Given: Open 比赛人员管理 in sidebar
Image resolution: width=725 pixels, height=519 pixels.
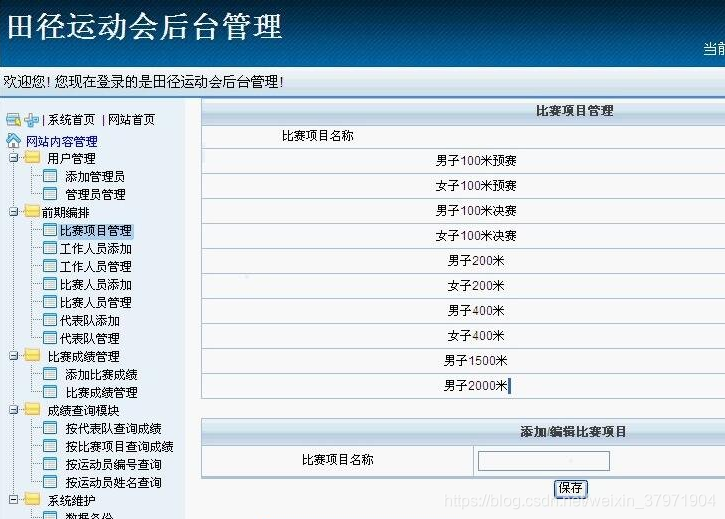Looking at the screenshot, I should (x=96, y=303).
